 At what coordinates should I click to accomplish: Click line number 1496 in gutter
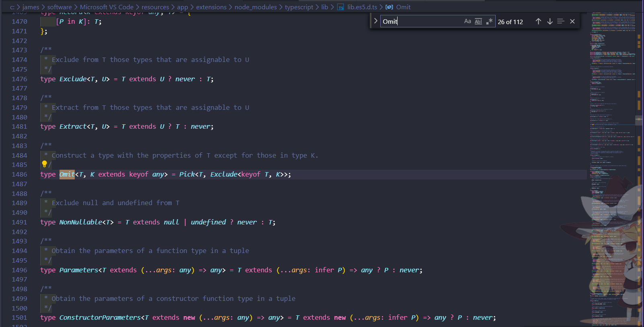point(19,270)
